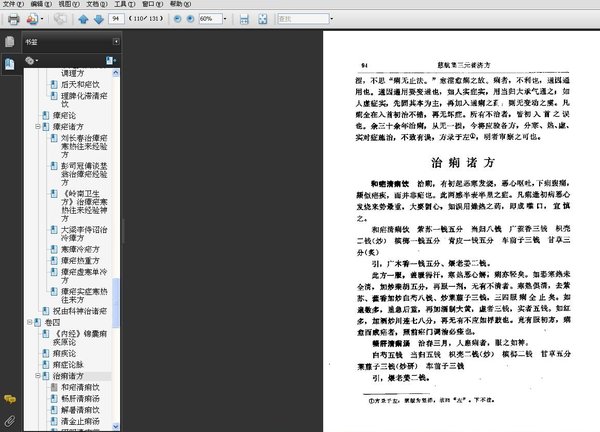Select the 瘴疟热重方 bookmark
Screen dimensions: 600x432
pos(80,261)
